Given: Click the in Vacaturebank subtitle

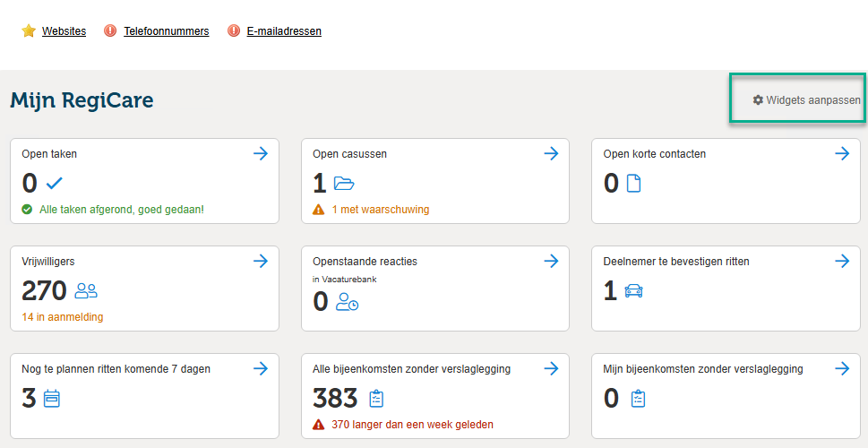Looking at the screenshot, I should pos(344,280).
